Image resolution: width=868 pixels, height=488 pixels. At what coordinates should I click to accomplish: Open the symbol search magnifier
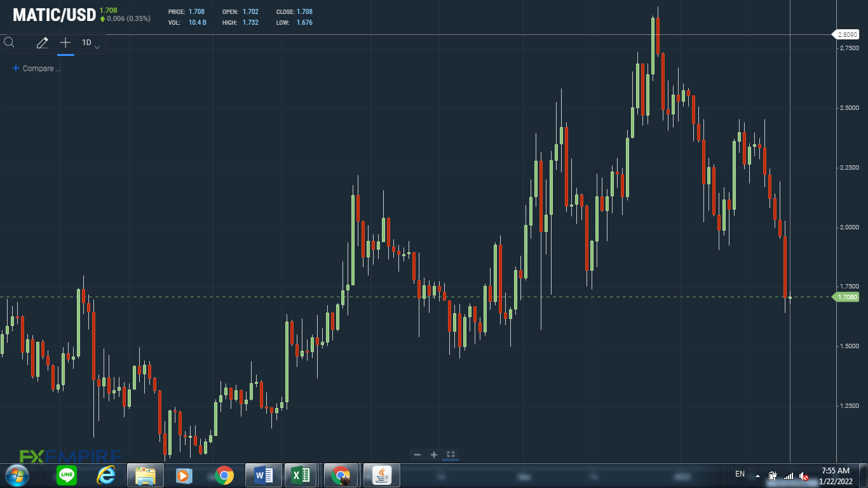tap(9, 43)
